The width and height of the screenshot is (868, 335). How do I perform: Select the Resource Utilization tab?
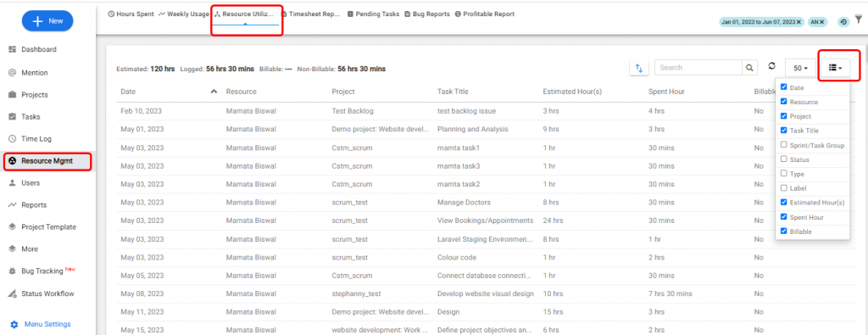pyautogui.click(x=244, y=14)
